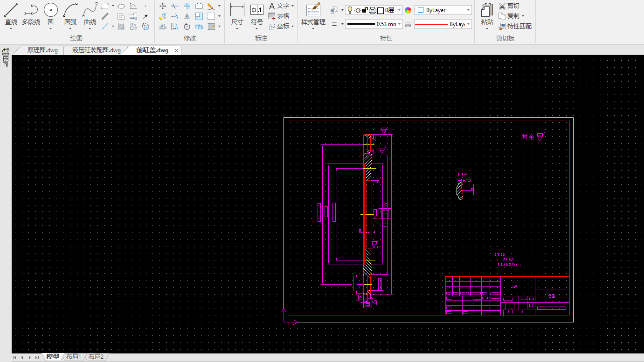Toggle layer freeze sun icon

tap(357, 10)
